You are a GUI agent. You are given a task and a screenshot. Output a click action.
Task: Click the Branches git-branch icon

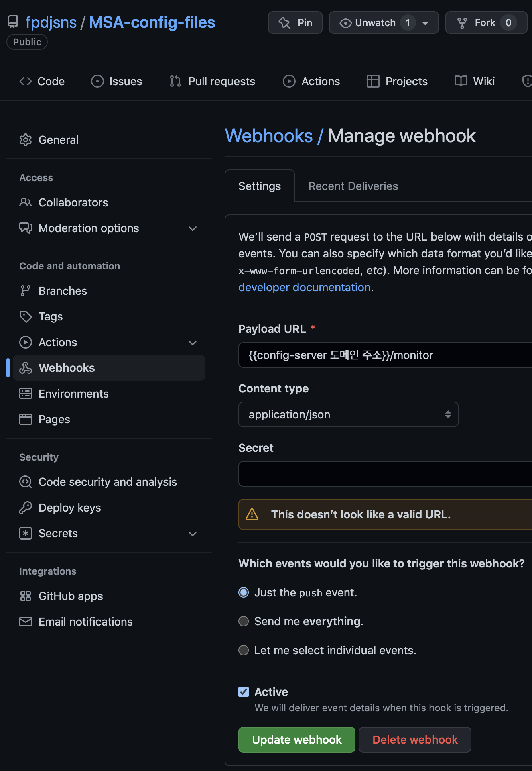pos(26,291)
